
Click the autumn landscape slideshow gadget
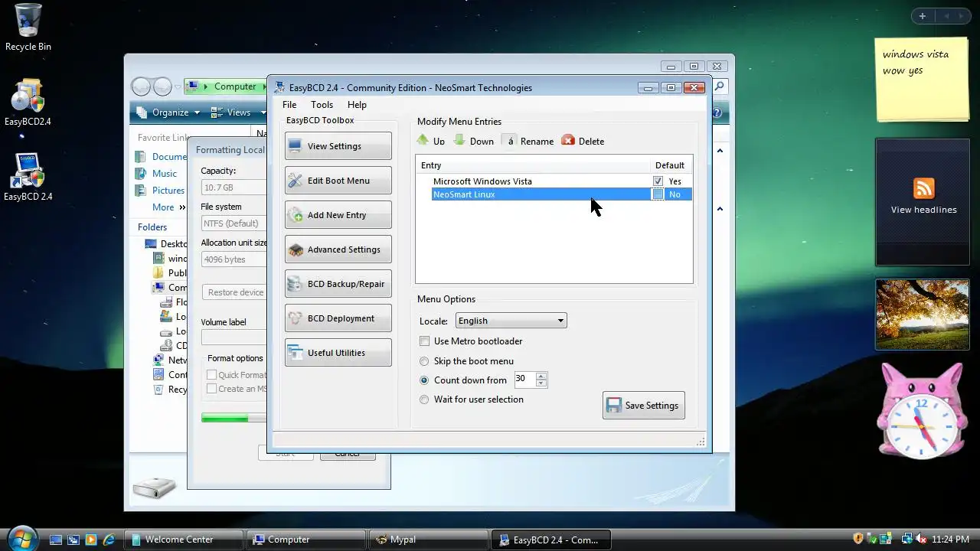[923, 315]
